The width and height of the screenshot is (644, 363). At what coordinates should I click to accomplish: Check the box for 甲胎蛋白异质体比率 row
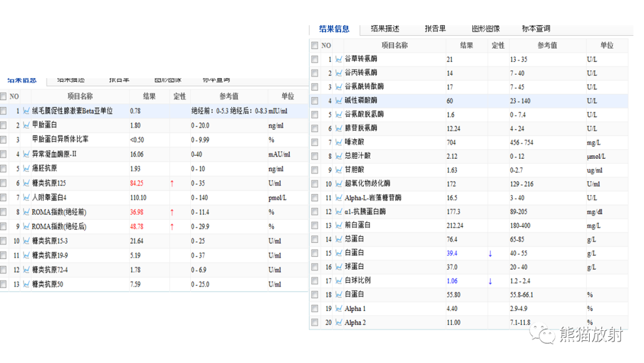click(4, 140)
